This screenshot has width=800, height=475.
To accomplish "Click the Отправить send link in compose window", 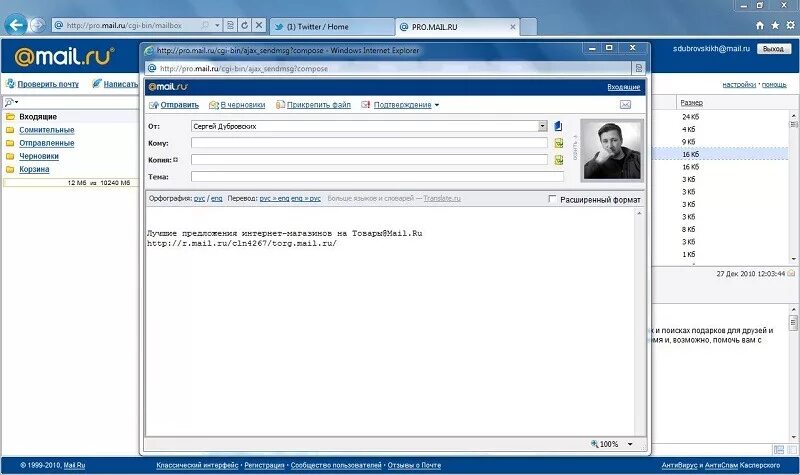I will tap(180, 105).
